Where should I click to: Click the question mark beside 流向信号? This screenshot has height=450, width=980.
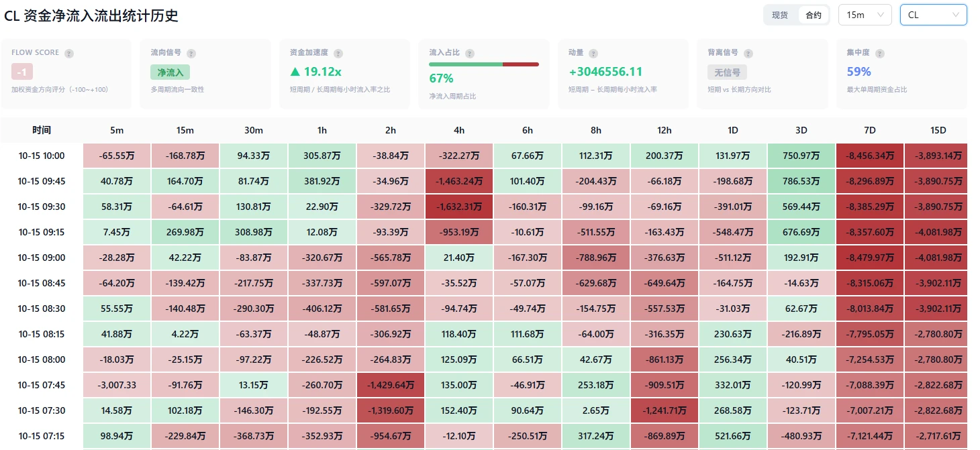click(x=191, y=53)
